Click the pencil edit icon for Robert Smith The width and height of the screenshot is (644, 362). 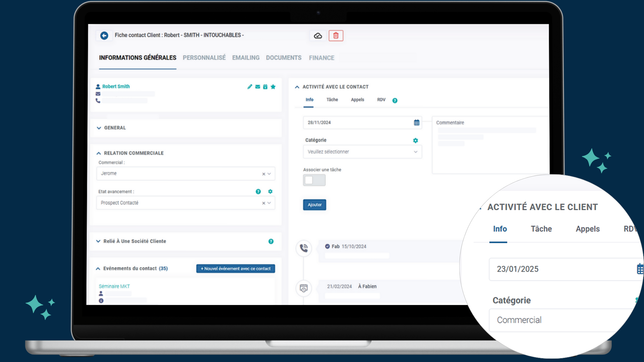250,87
